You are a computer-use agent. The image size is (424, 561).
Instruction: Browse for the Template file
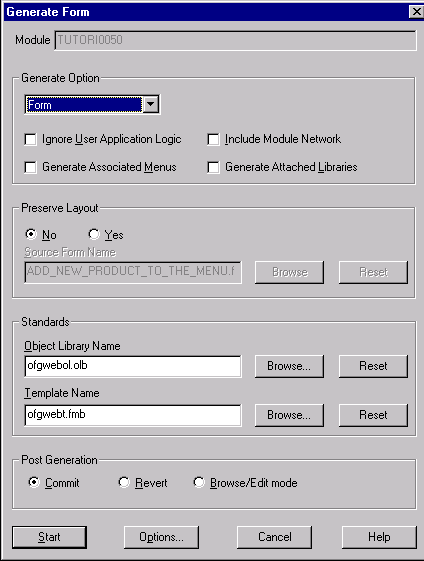(289, 415)
